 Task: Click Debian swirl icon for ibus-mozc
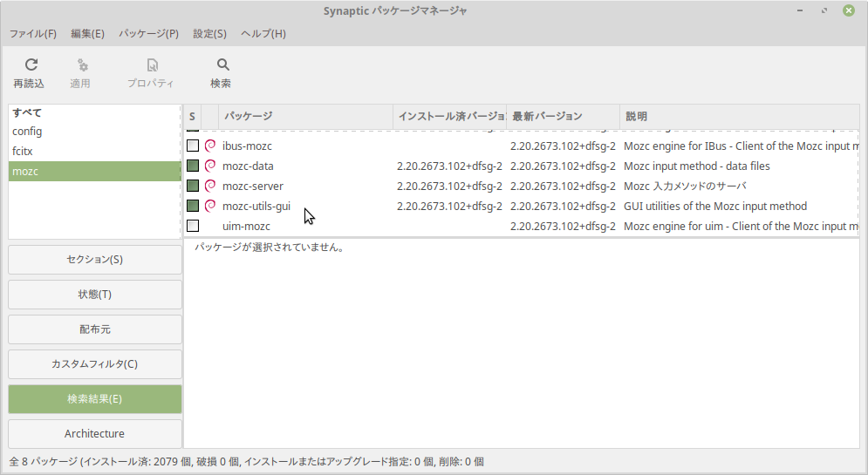210,146
